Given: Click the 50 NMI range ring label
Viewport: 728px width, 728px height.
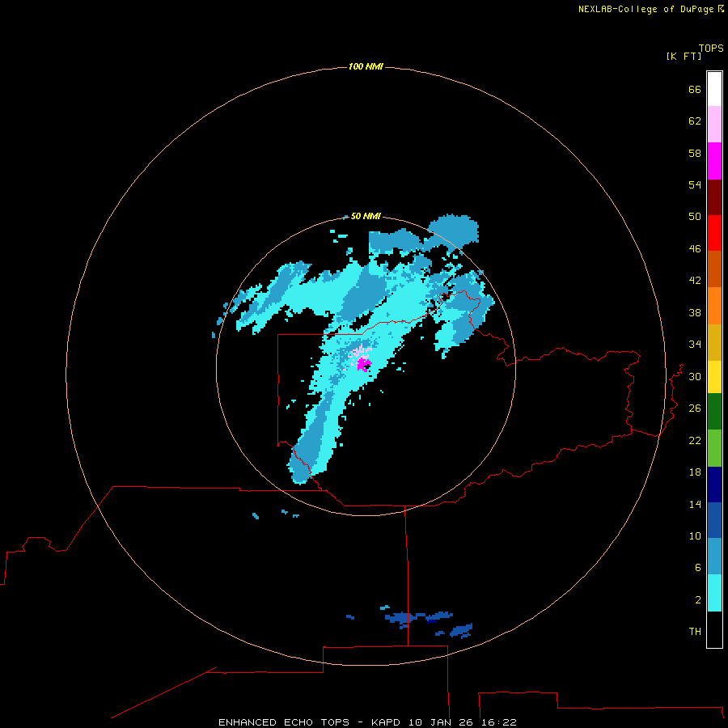Looking at the screenshot, I should pyautogui.click(x=366, y=216).
